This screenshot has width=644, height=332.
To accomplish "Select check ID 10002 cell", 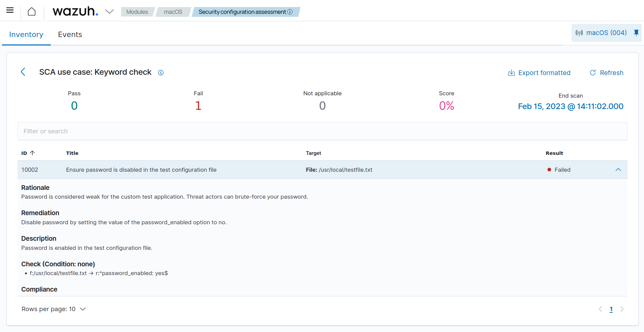I will point(30,170).
